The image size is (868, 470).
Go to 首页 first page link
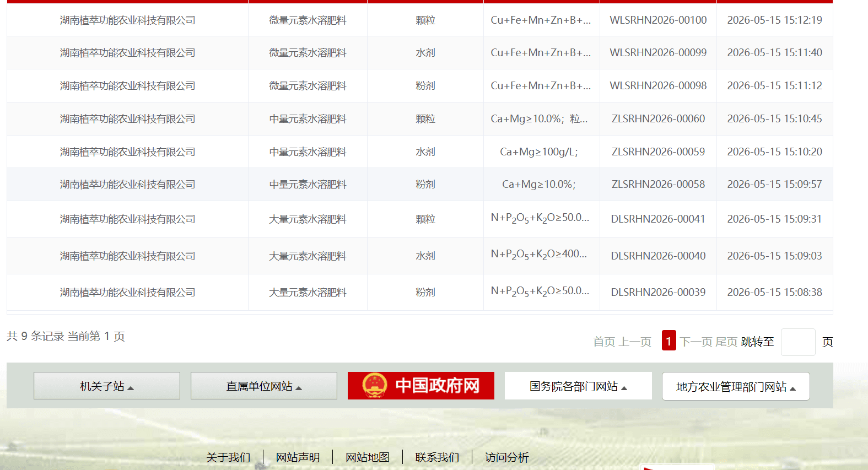pos(604,342)
